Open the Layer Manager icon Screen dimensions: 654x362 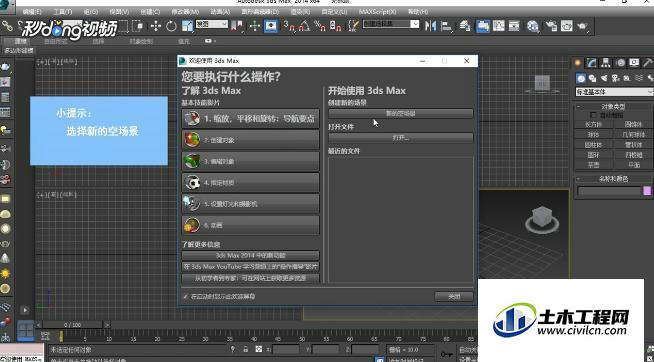(465, 26)
